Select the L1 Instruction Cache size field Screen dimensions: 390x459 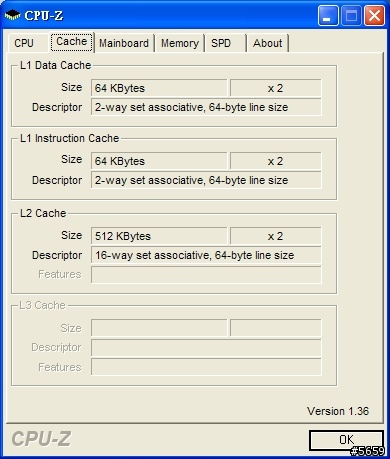click(x=159, y=161)
